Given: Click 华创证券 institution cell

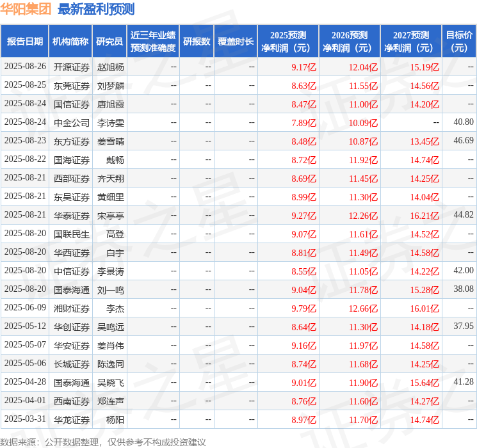Looking at the screenshot, I should point(72,327).
